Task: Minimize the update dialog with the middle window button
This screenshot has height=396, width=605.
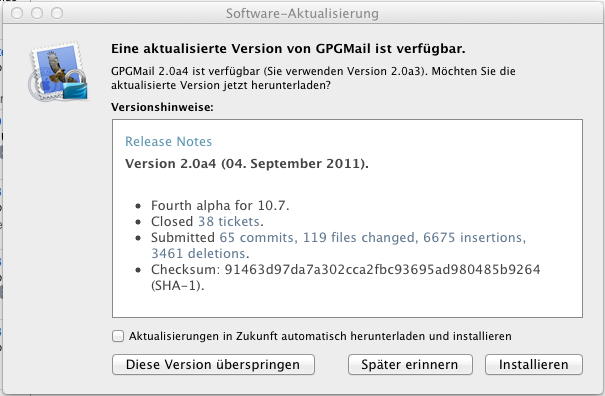Action: 37,13
